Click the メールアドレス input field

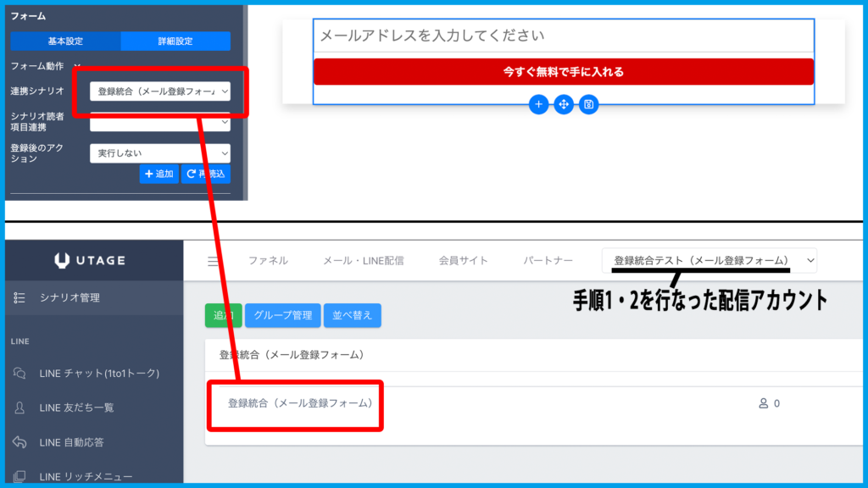click(x=563, y=36)
